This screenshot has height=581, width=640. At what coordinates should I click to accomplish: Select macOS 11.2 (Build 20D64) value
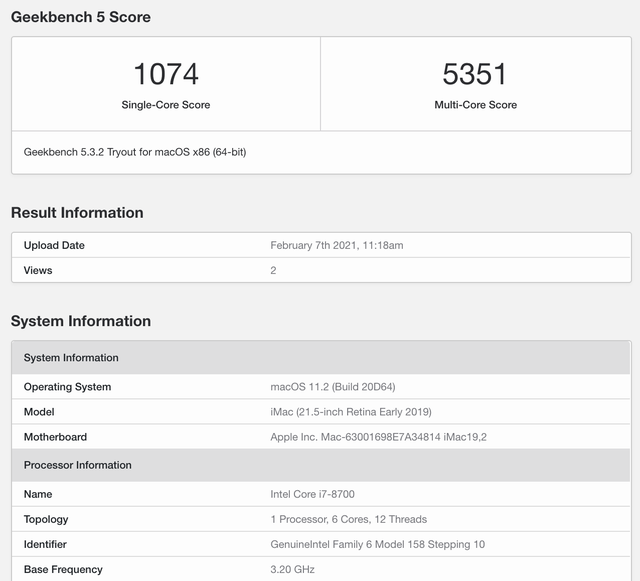[x=333, y=387]
